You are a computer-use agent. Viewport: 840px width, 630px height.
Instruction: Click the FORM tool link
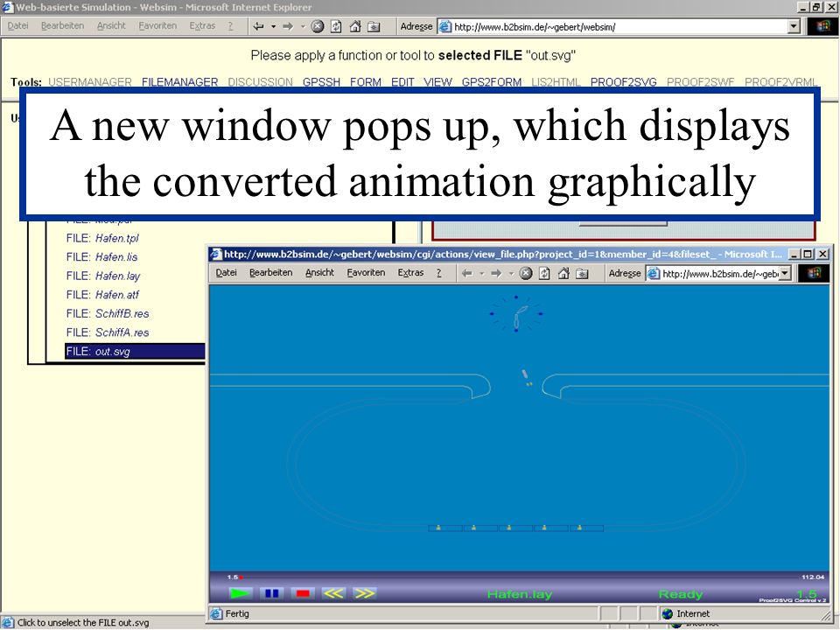point(366,82)
